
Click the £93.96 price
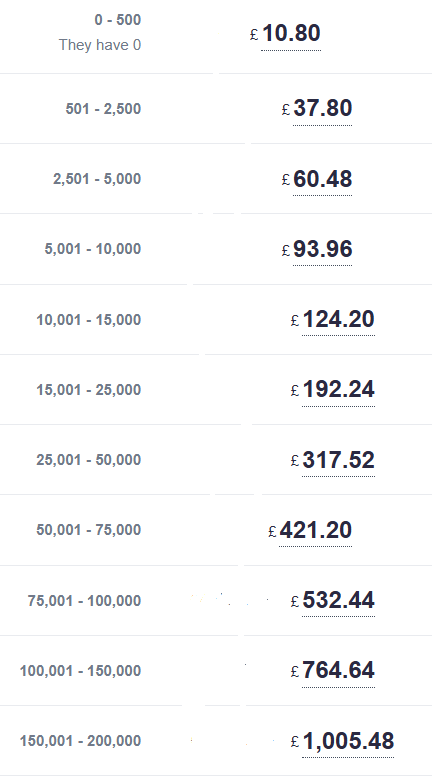point(317,249)
